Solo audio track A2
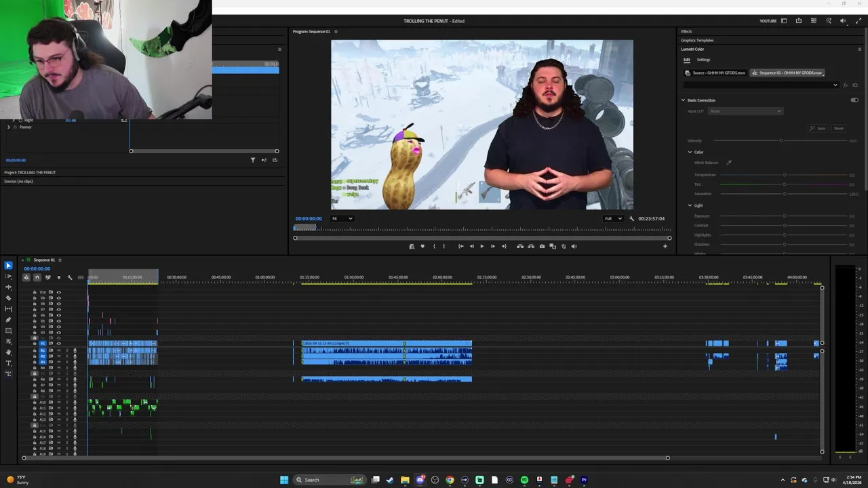 [x=66, y=356]
